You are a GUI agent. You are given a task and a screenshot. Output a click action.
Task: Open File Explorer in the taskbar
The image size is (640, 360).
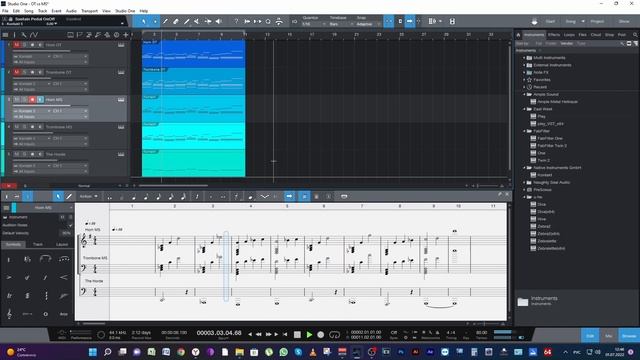[239, 352]
